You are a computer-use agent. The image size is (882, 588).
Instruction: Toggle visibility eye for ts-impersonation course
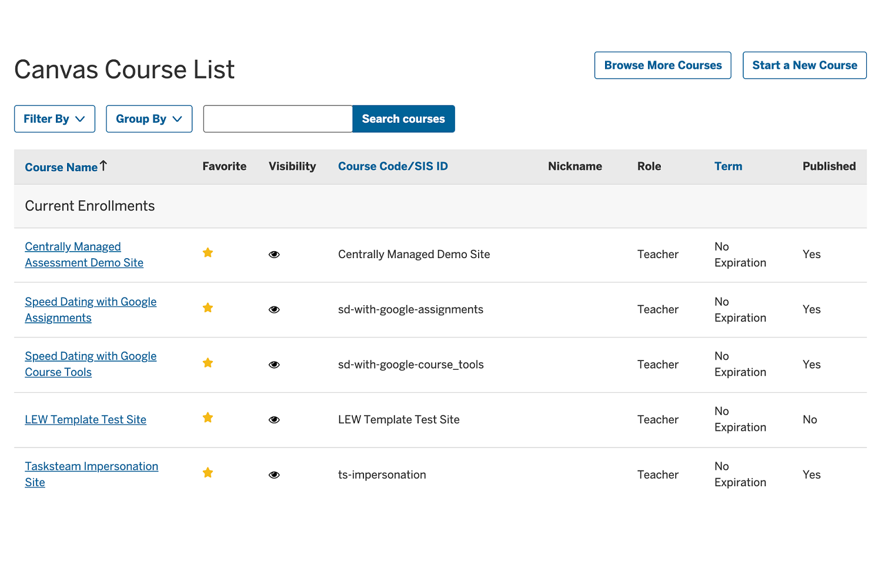click(x=274, y=475)
